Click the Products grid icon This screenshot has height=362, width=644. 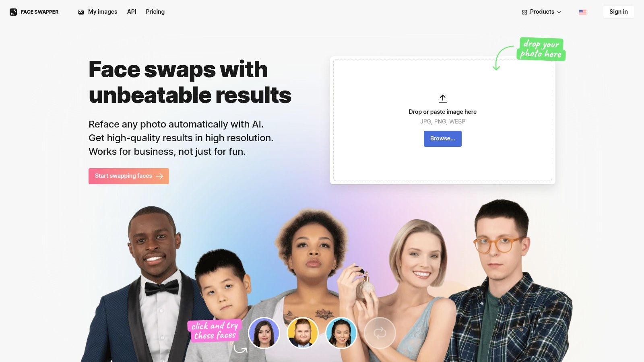click(524, 12)
